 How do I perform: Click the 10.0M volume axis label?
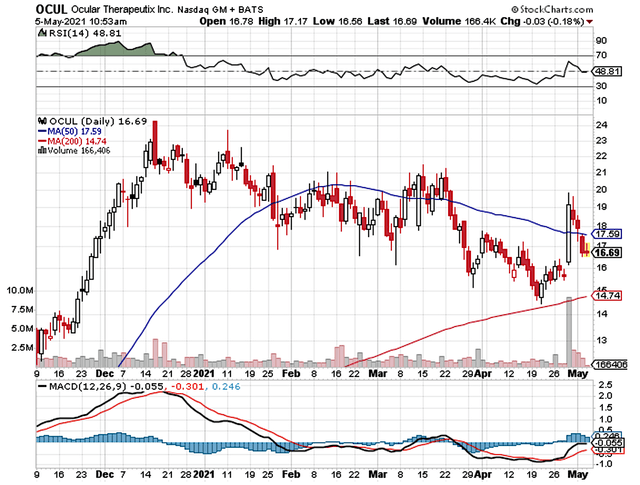pyautogui.click(x=20, y=291)
